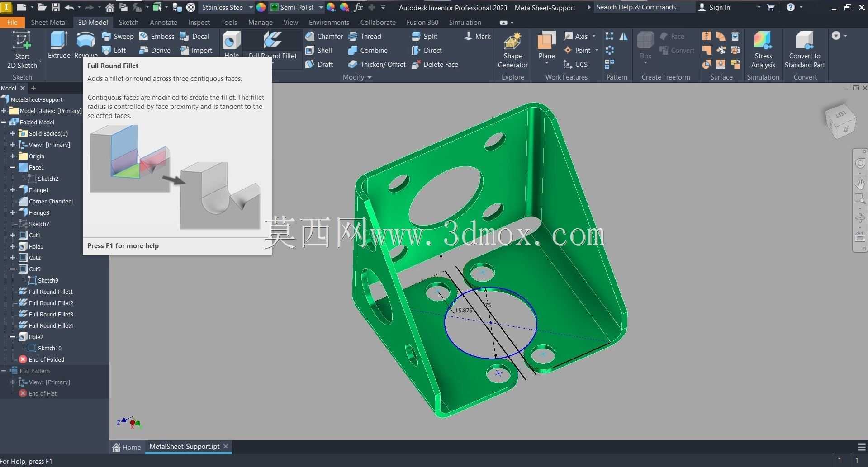Expand the Flange1 node
868x467 pixels.
(13, 190)
